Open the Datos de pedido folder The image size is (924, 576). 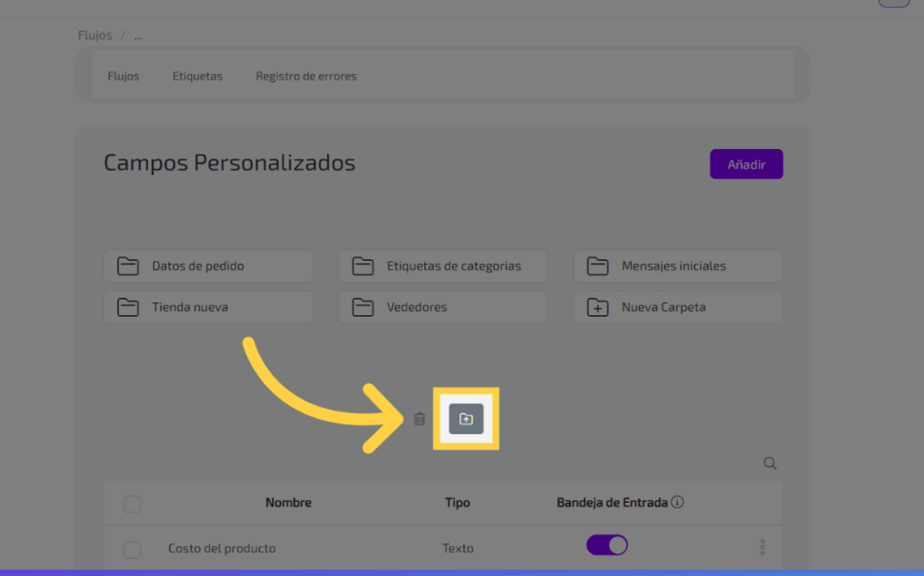pos(208,266)
